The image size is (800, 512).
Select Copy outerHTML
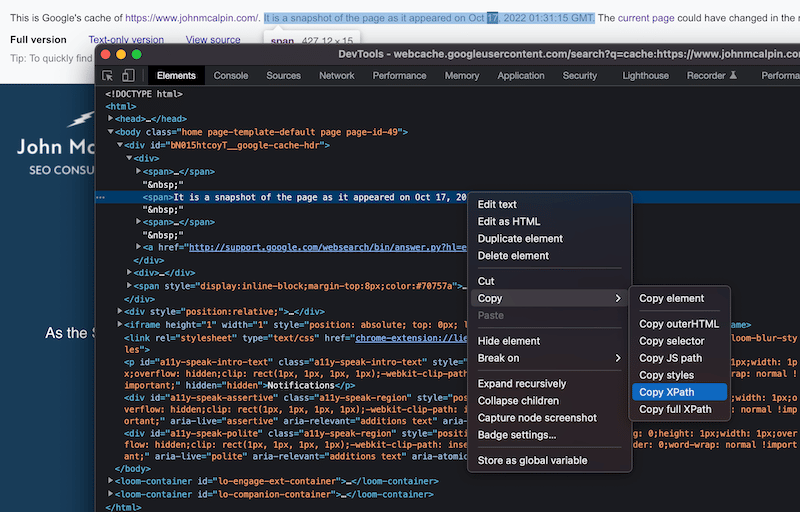pos(679,324)
